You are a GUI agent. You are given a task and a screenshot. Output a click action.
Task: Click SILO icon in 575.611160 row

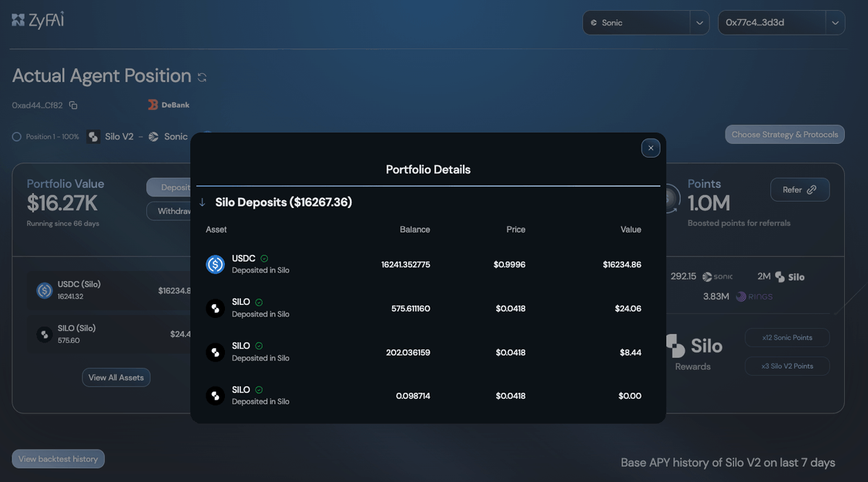coord(216,309)
